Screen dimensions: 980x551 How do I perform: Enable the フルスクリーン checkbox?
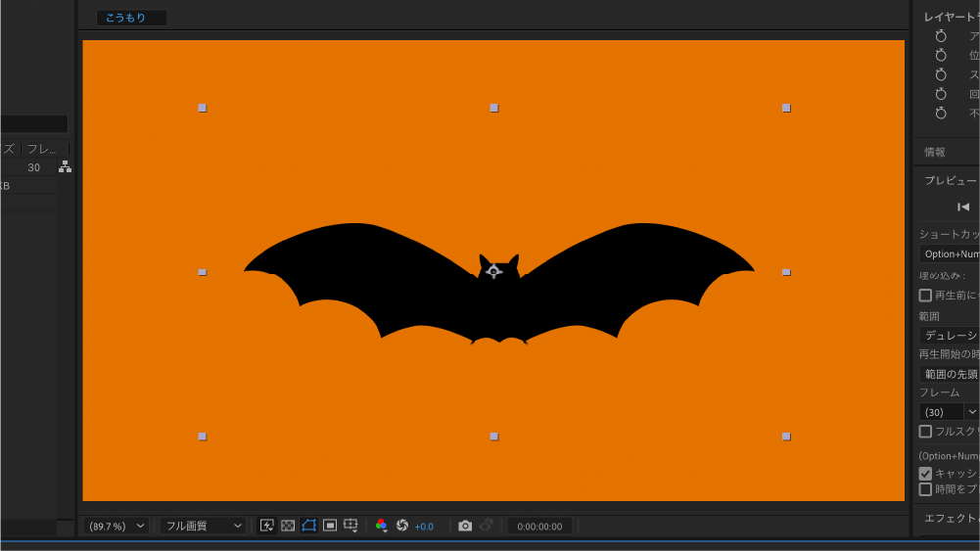click(x=925, y=431)
